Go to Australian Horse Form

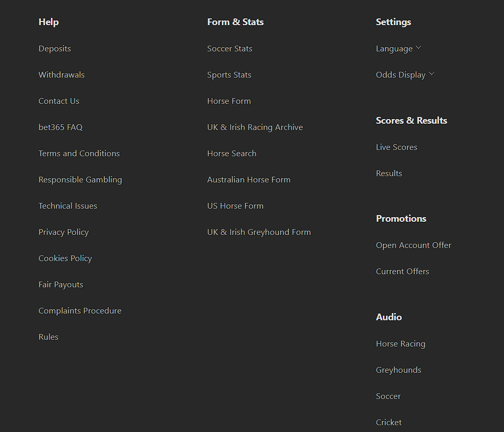[x=249, y=180]
